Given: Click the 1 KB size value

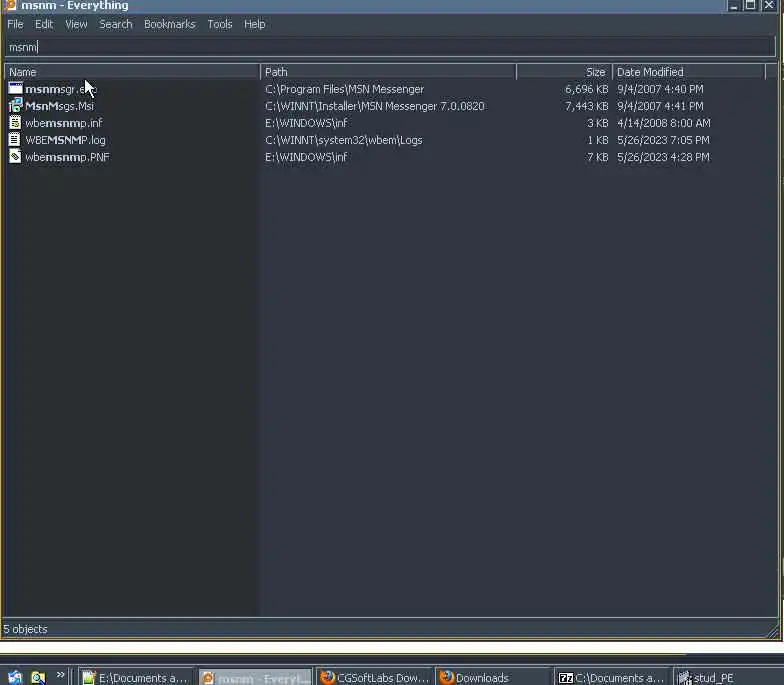Looking at the screenshot, I should (x=598, y=140).
